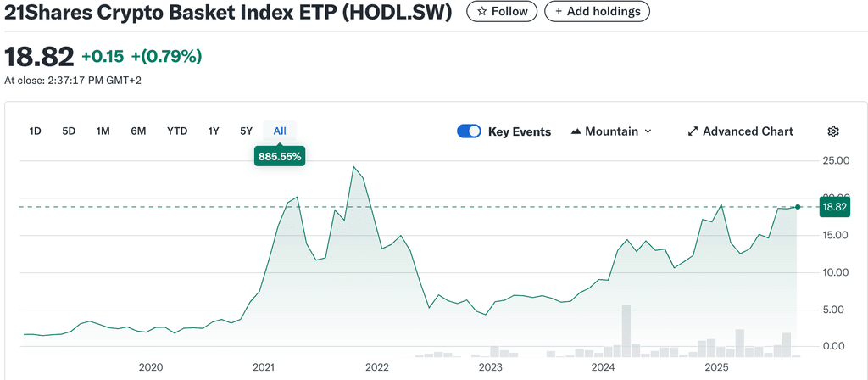Select the 1Y time range
This screenshot has width=868, height=380.
click(x=214, y=131)
